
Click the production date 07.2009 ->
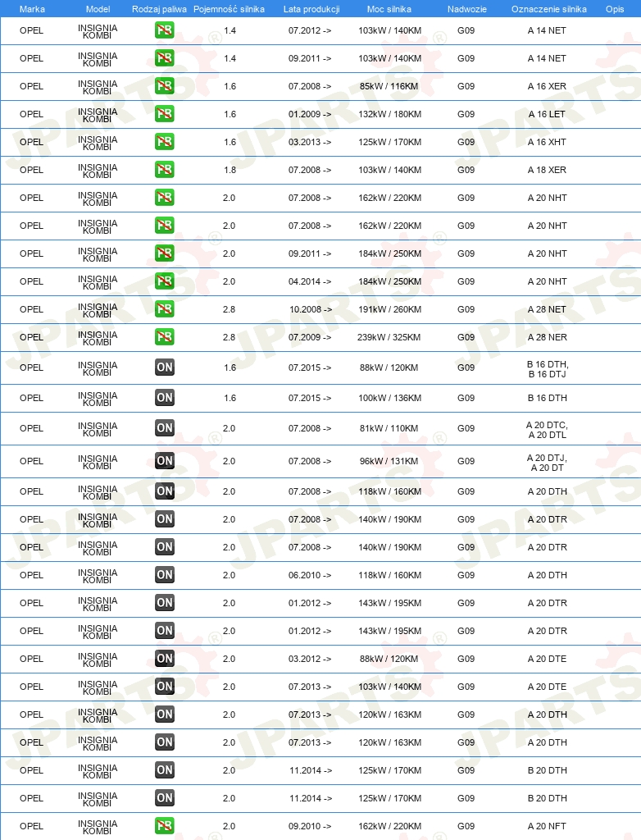point(310,337)
